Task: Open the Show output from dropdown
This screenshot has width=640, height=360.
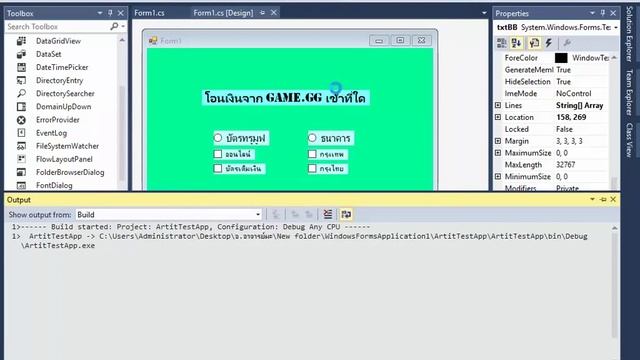Action: point(258,215)
